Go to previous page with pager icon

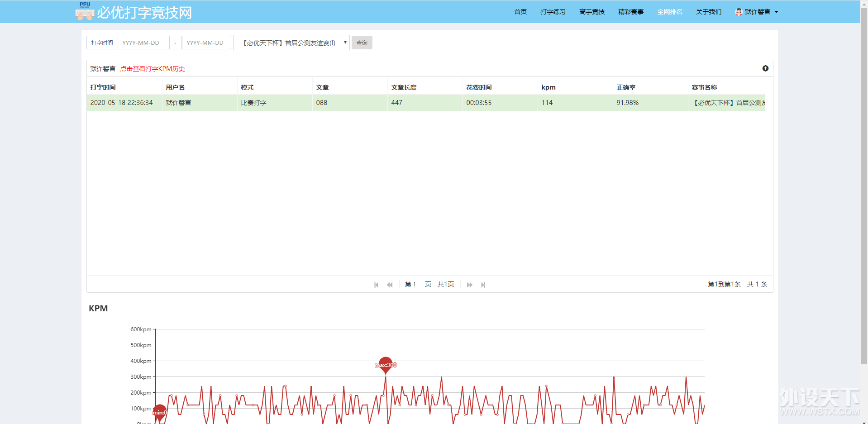(x=390, y=285)
